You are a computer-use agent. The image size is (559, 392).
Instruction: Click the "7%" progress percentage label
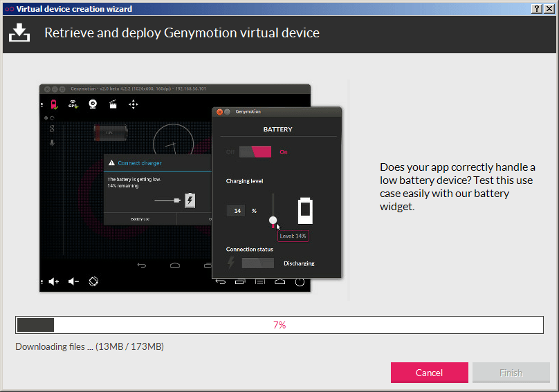[279, 325]
